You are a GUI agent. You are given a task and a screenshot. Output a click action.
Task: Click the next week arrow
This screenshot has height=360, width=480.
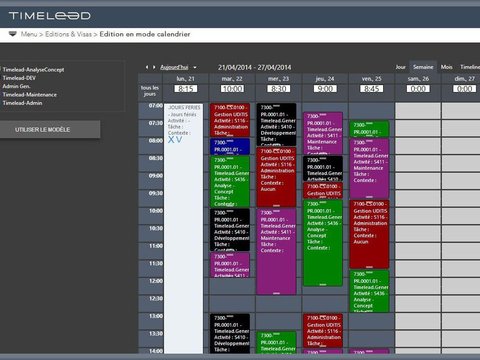154,67
